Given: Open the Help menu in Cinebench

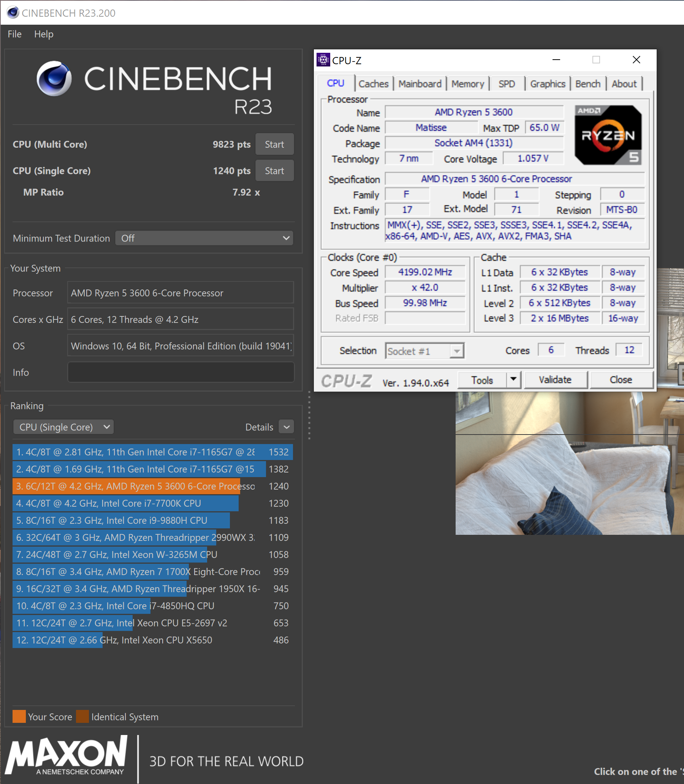Looking at the screenshot, I should (x=44, y=34).
